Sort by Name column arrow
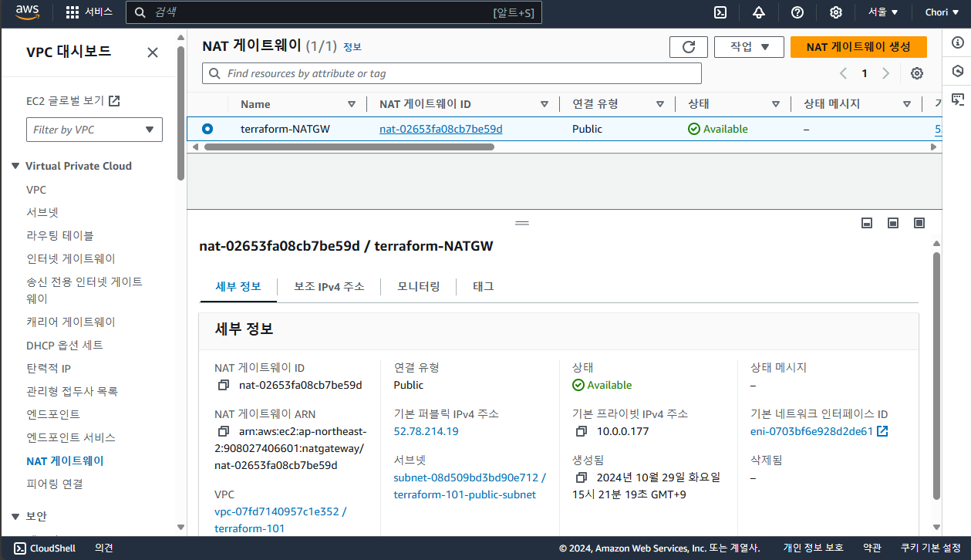 352,104
